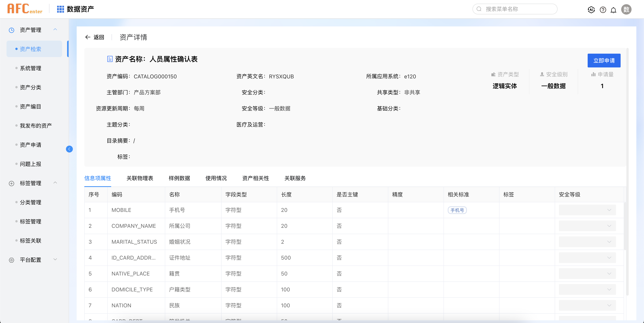The image size is (644, 323).
Task: Collapse the 标签管理 section chevron
Action: click(55, 183)
